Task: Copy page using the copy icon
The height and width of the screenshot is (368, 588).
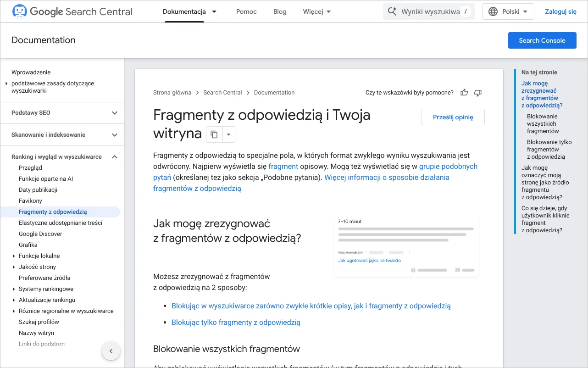Action: pos(214,134)
